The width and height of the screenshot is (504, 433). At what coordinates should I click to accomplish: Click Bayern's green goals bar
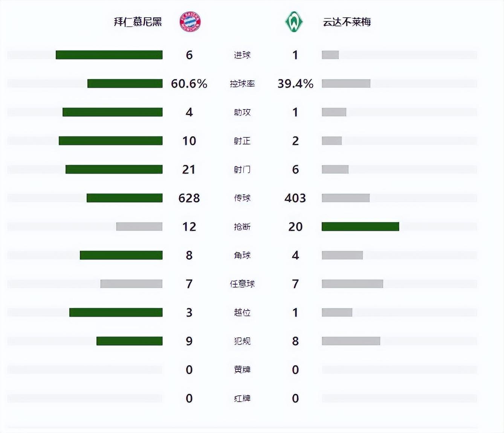click(x=109, y=55)
